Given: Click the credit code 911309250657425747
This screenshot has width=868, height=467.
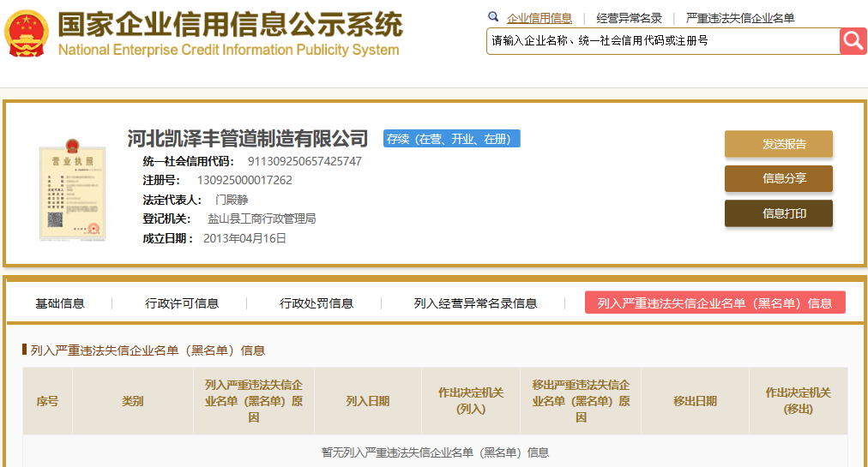Looking at the screenshot, I should 304,162.
